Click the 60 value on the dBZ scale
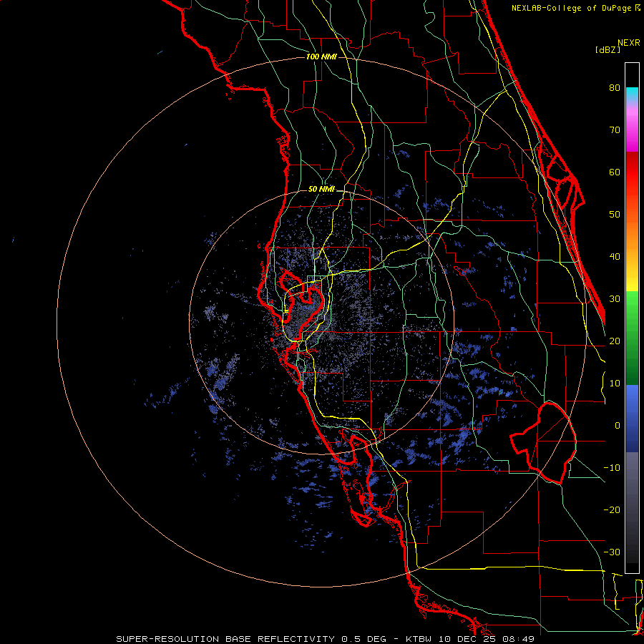Image resolution: width=644 pixels, height=644 pixels. pyautogui.click(x=615, y=172)
